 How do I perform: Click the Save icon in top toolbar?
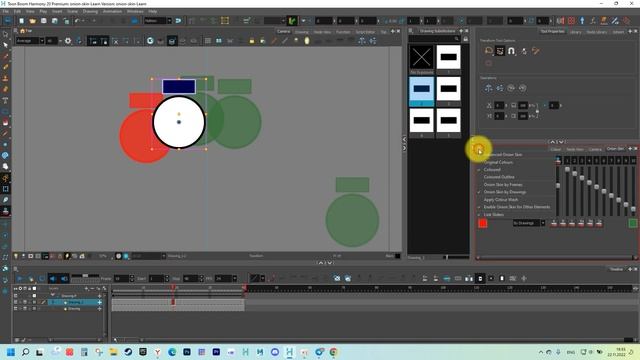[x=43, y=20]
